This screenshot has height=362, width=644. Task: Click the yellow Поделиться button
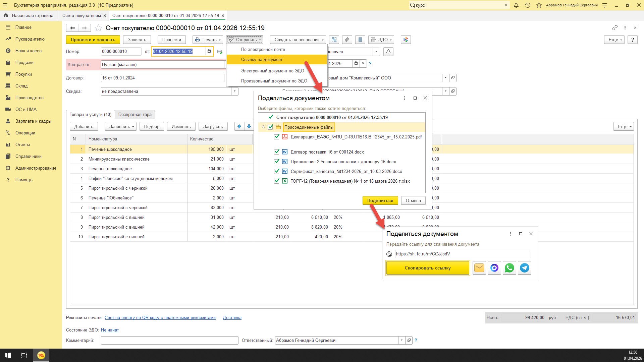pos(380,200)
